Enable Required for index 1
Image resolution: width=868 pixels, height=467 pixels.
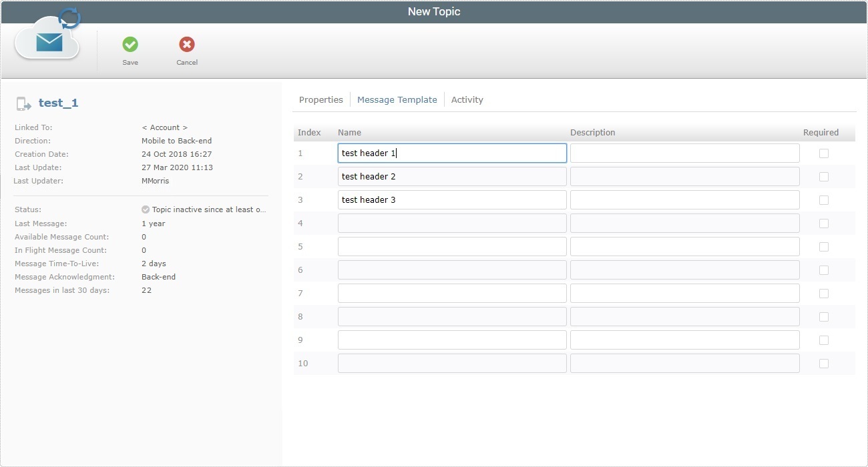click(823, 153)
